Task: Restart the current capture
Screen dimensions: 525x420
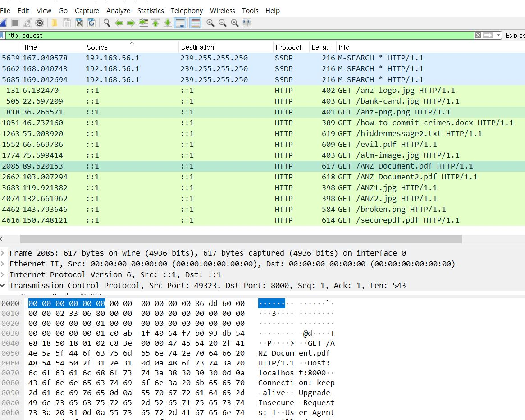Action: (x=27, y=23)
